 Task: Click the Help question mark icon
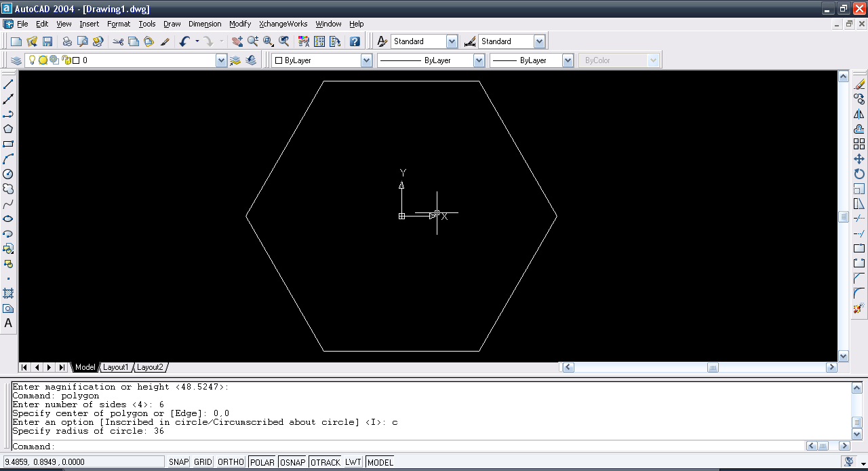(354, 41)
